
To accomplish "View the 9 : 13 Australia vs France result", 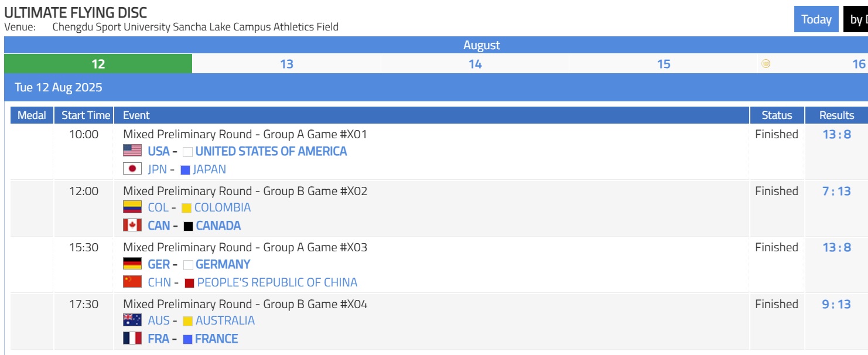I will [x=836, y=304].
